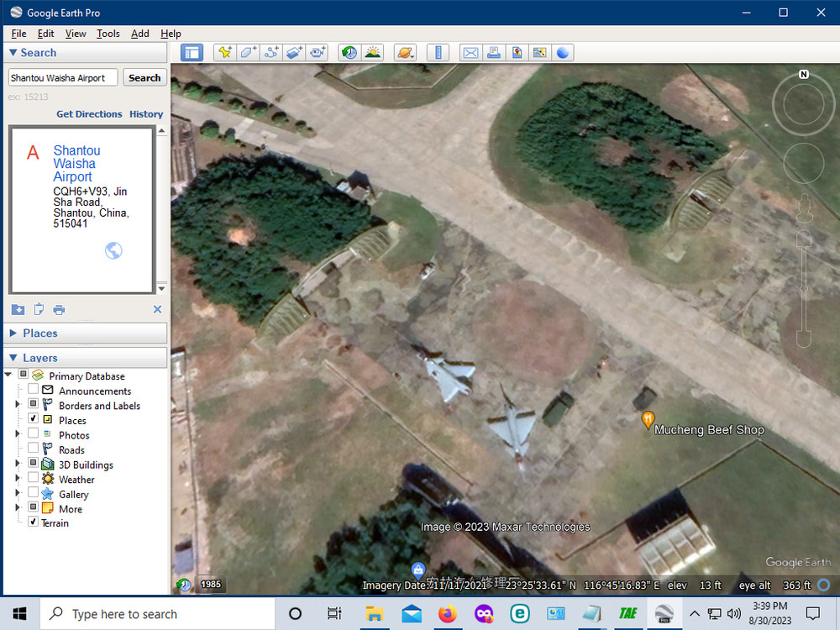This screenshot has width=840, height=630.
Task: Open the Add menu
Action: point(139,34)
